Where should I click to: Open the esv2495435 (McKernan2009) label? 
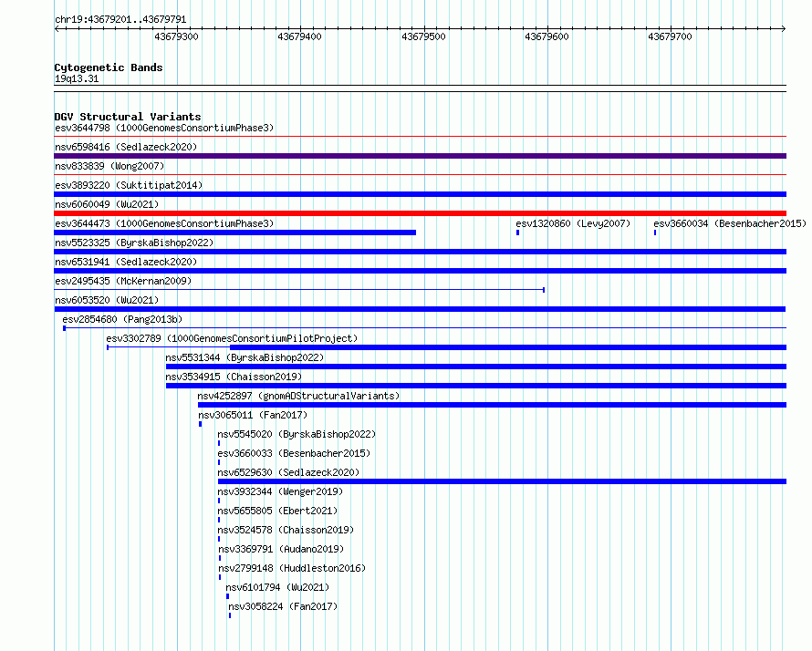pos(123,281)
